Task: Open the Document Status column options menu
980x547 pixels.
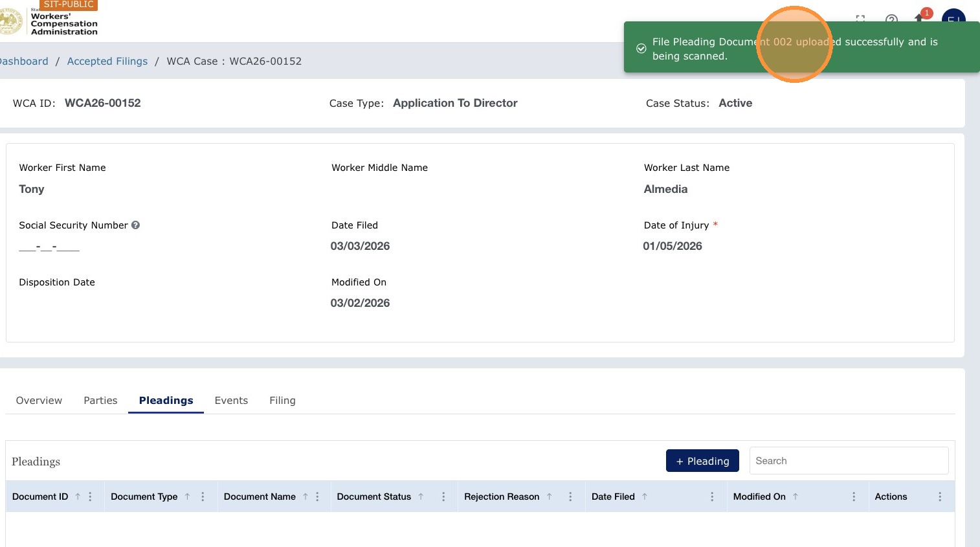Action: coord(443,497)
